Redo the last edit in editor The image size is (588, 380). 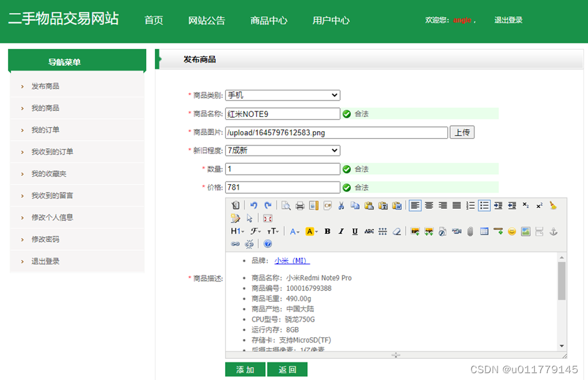tap(267, 205)
